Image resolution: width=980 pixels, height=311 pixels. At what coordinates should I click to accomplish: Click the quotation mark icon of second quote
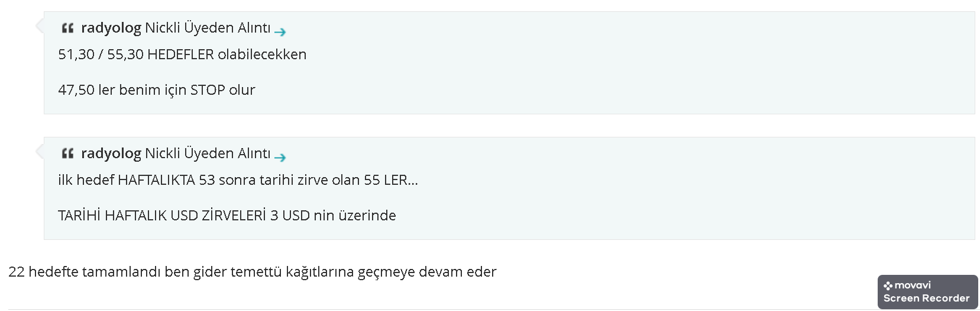coord(67,153)
